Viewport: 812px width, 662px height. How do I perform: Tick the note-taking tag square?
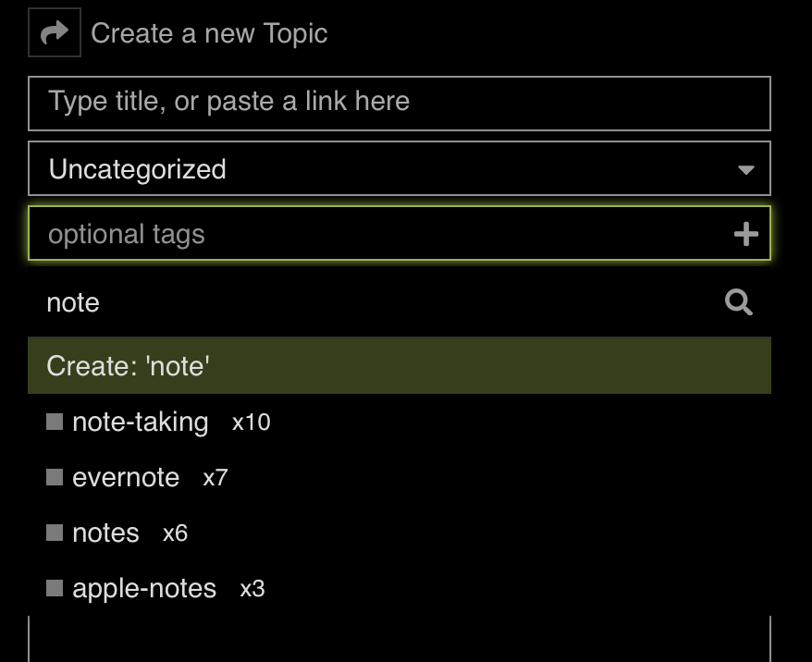tap(55, 422)
